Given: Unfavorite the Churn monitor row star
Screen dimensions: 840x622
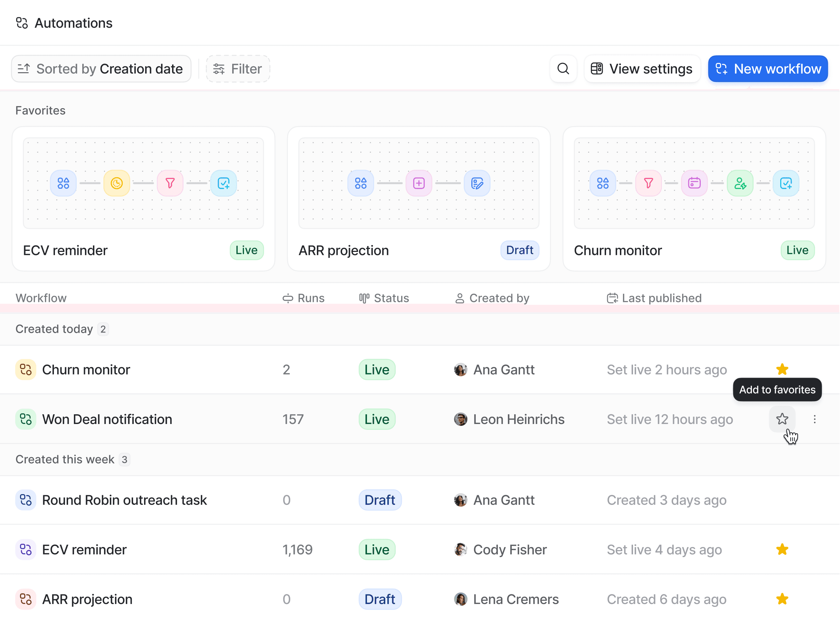Looking at the screenshot, I should (782, 369).
